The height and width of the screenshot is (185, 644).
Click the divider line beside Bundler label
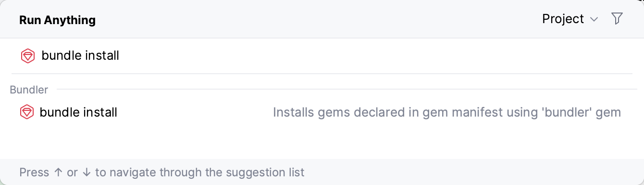point(347,89)
